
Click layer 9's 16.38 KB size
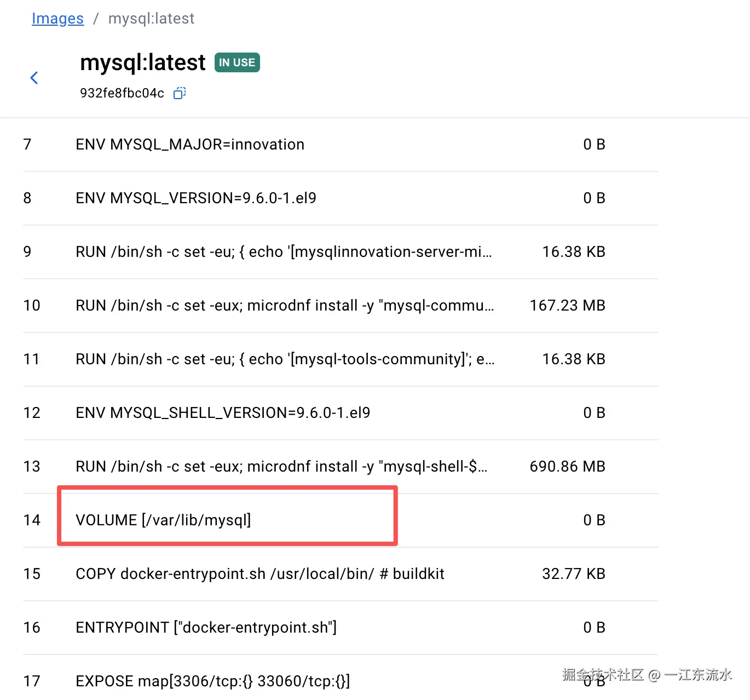pyautogui.click(x=574, y=252)
